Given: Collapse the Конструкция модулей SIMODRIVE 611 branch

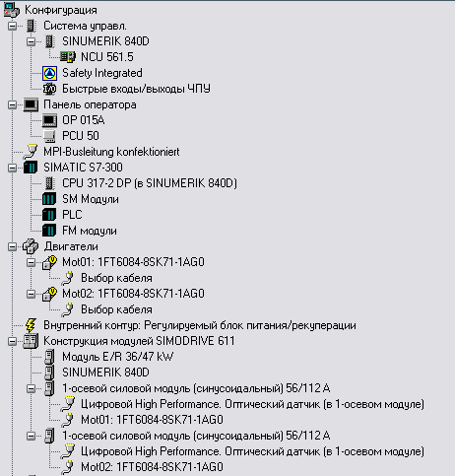Looking at the screenshot, I should tap(12, 341).
